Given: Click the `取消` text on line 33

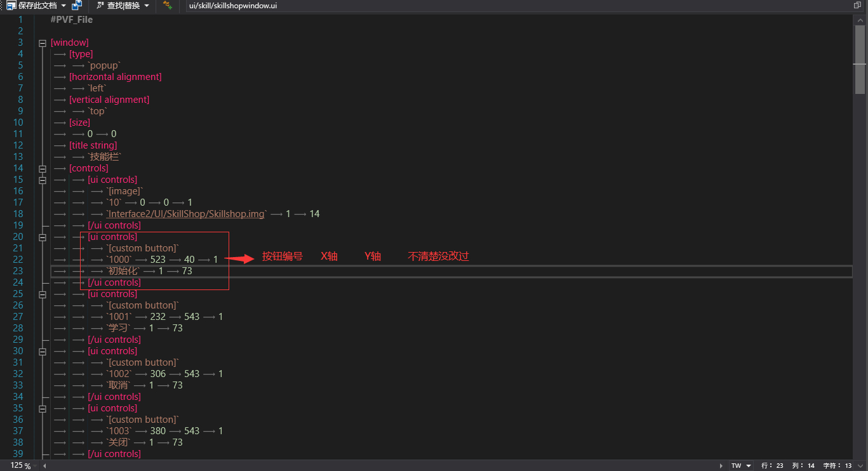Looking at the screenshot, I should click(x=118, y=385).
